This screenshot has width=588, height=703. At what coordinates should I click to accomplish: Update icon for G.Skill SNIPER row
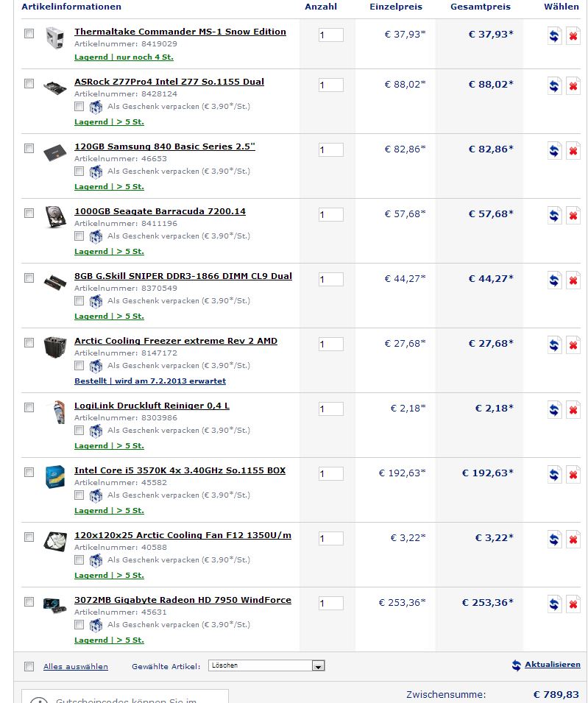coord(554,280)
